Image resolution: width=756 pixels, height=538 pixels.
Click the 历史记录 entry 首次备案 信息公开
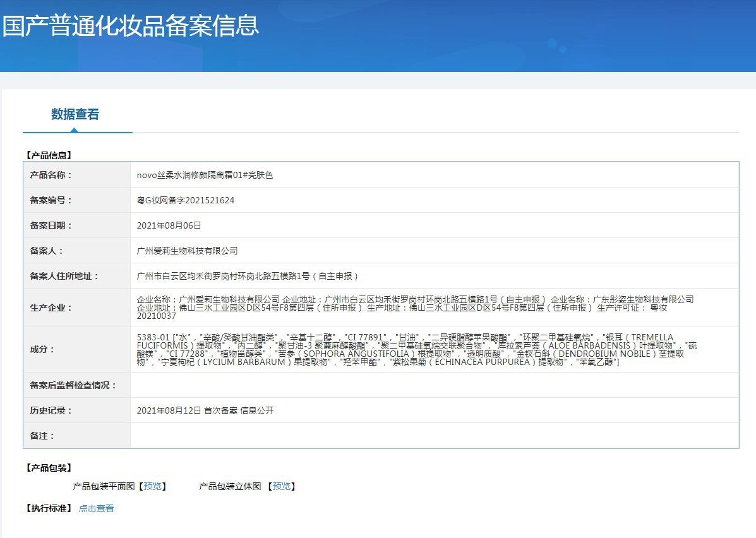pos(205,410)
